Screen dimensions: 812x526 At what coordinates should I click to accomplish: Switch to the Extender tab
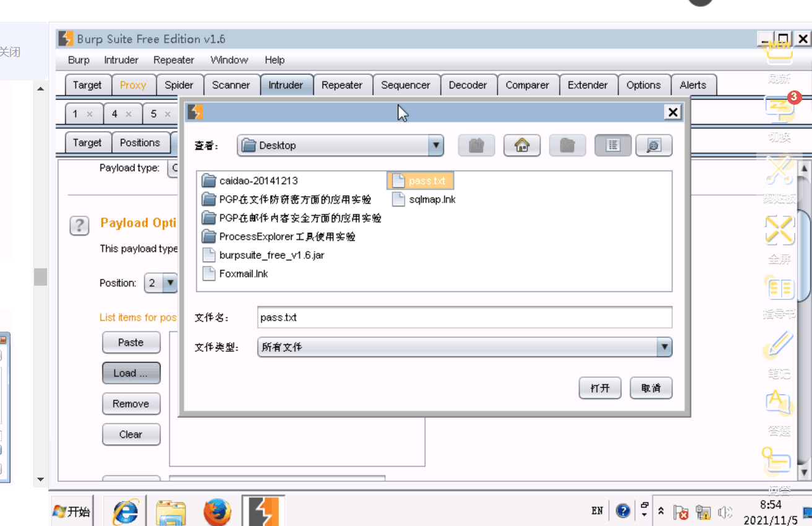click(x=588, y=85)
